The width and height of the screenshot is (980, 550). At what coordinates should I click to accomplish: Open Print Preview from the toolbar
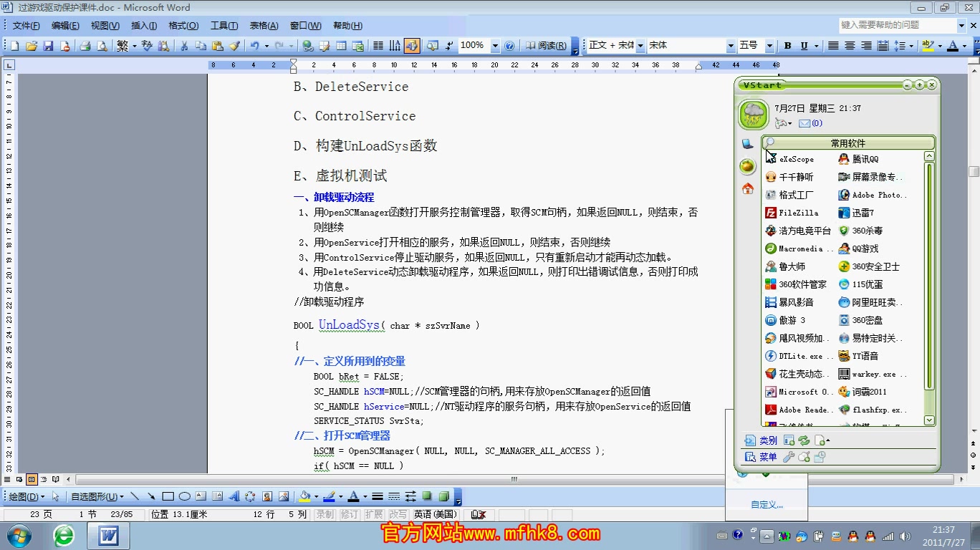tap(102, 46)
